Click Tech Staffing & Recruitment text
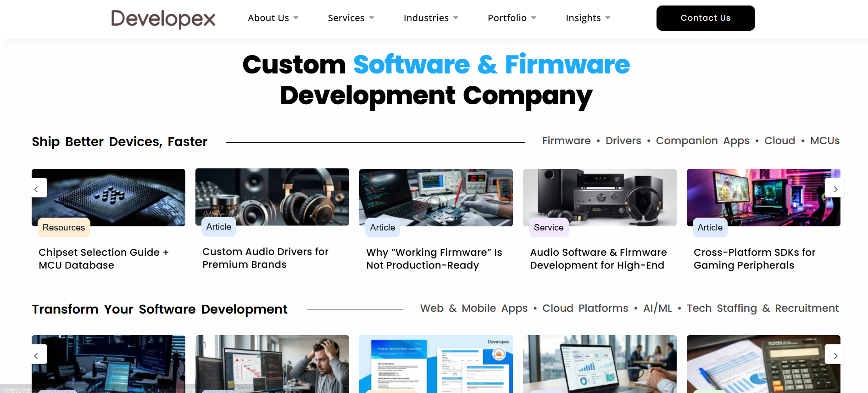 coord(762,309)
